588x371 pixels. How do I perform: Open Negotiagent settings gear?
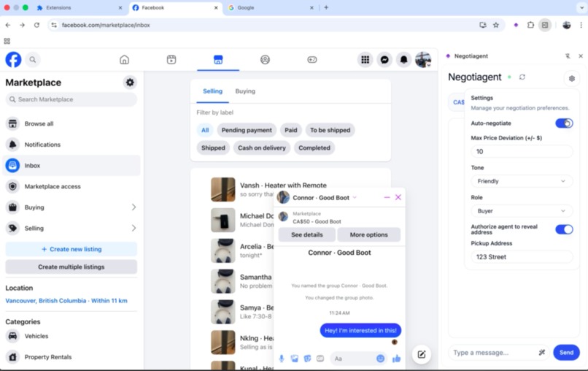click(571, 78)
